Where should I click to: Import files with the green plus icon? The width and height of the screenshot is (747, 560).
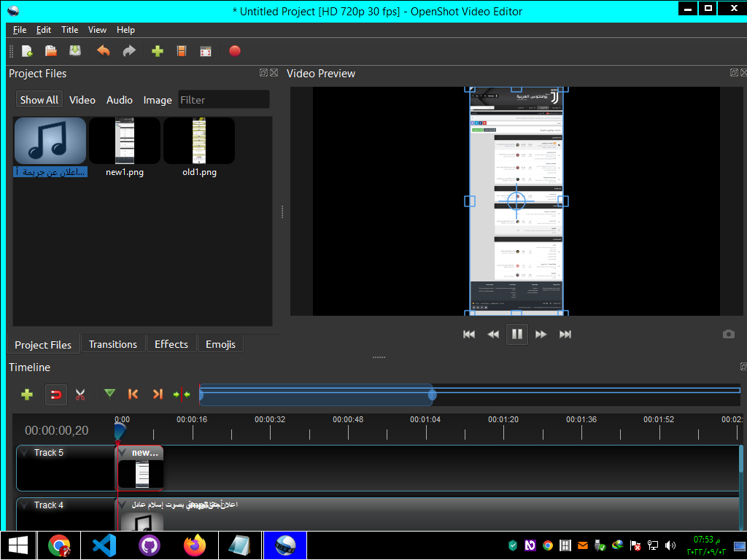point(158,51)
